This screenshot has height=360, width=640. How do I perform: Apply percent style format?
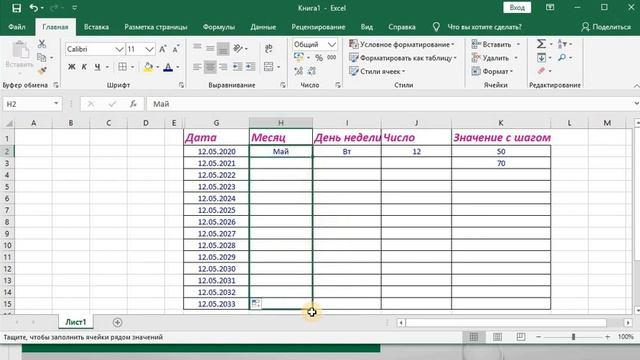pyautogui.click(x=319, y=58)
